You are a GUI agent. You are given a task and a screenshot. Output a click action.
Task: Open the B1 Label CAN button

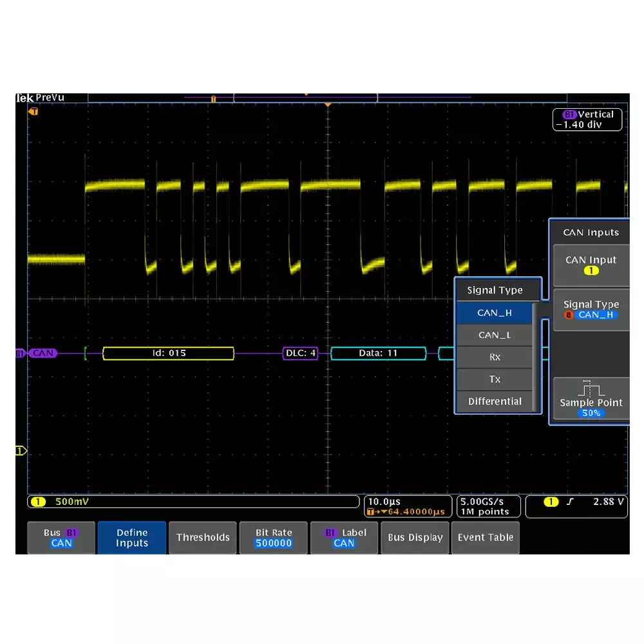point(344,538)
